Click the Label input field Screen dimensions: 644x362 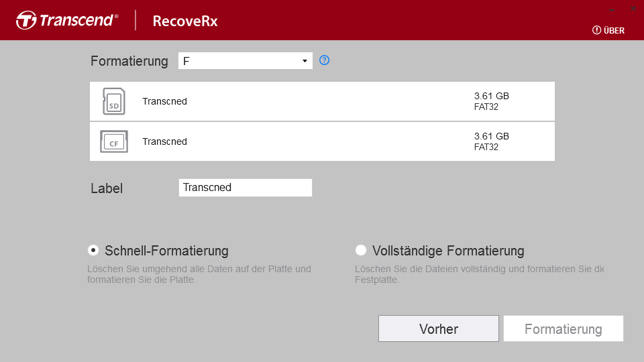246,188
